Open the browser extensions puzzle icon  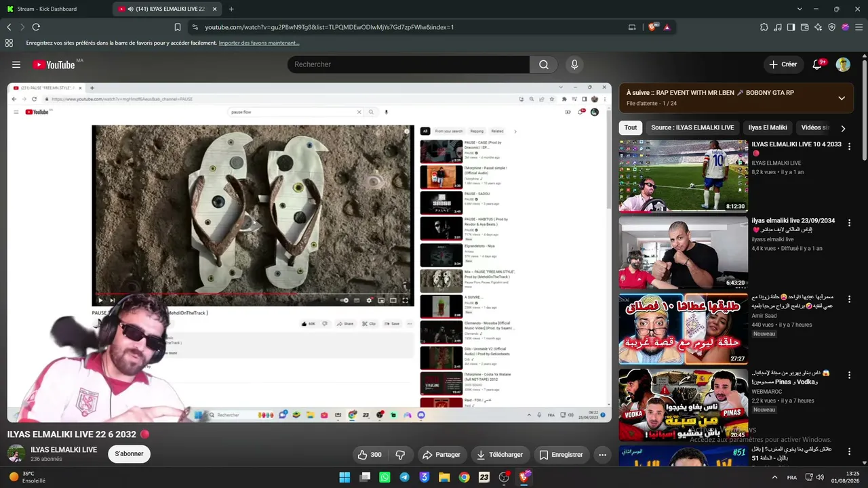click(x=764, y=27)
